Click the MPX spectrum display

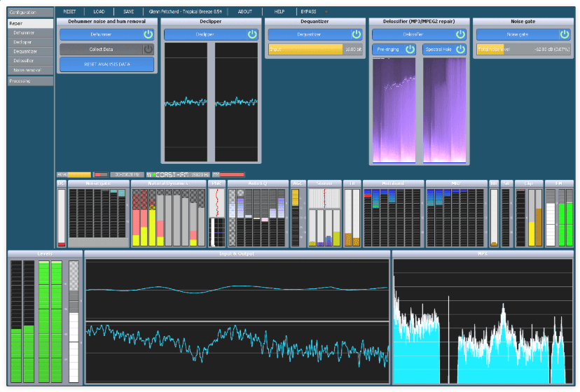click(x=483, y=321)
